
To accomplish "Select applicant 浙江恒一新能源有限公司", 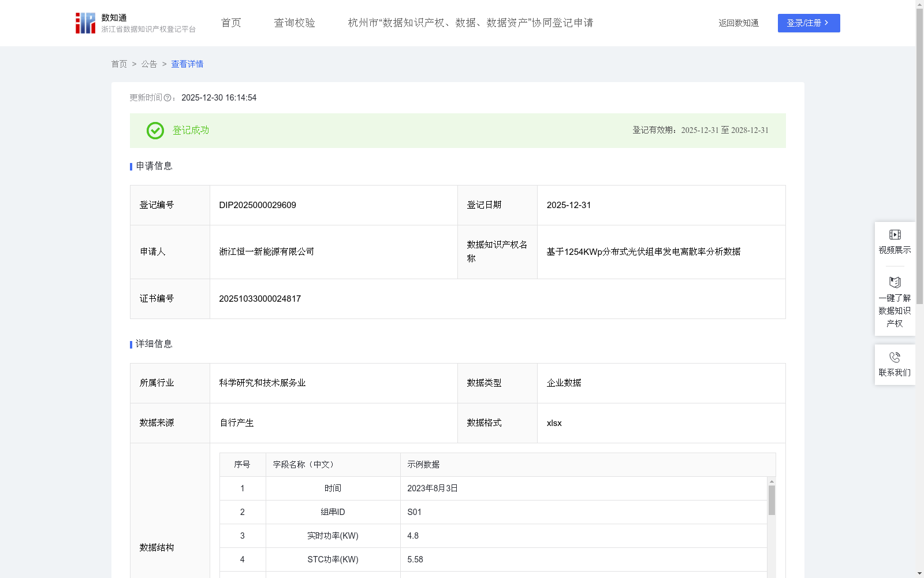I will [x=267, y=252].
